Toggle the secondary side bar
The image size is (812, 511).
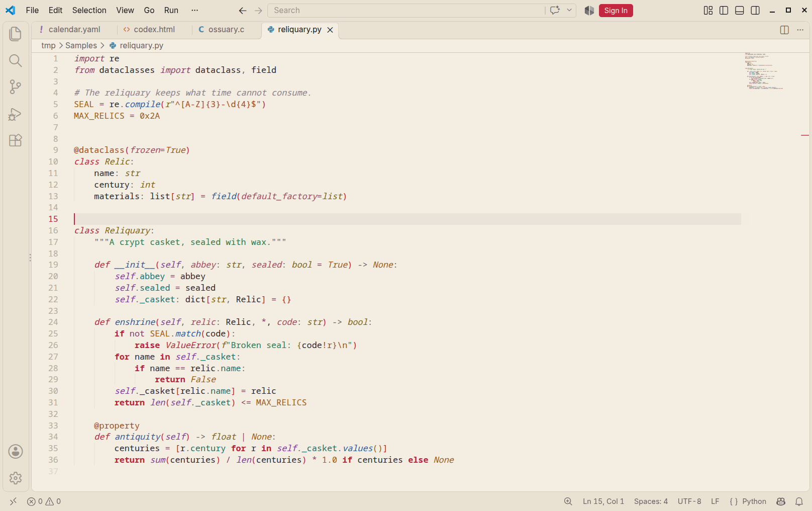pyautogui.click(x=755, y=11)
